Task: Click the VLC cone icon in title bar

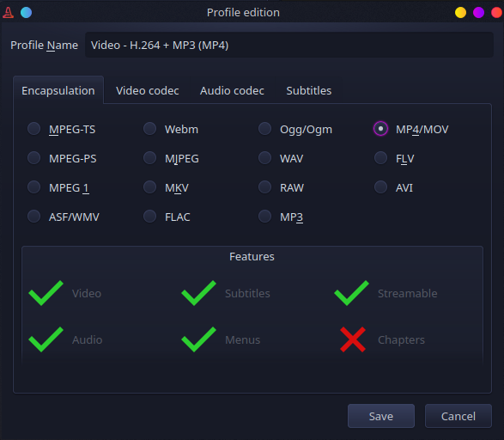Action: click(8, 13)
